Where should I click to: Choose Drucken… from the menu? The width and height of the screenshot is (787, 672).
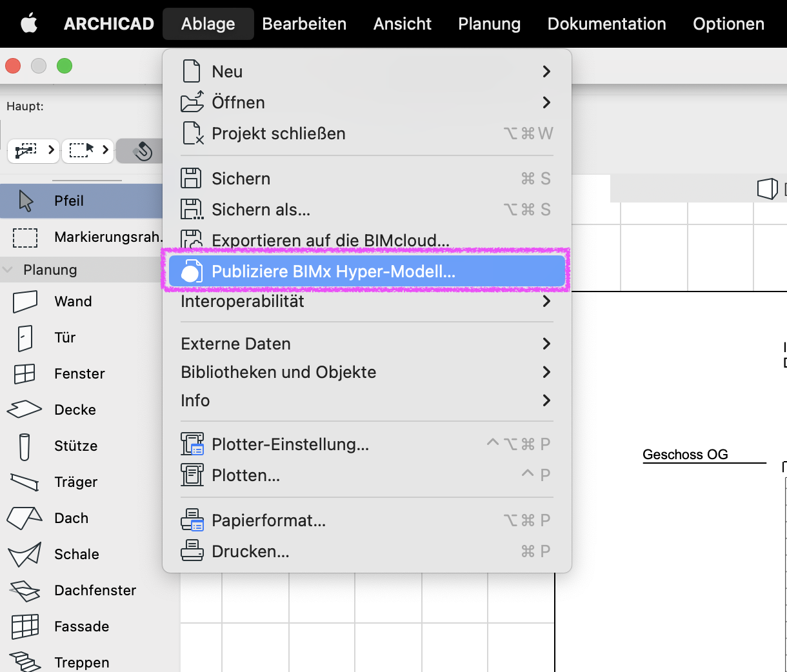(x=367, y=551)
